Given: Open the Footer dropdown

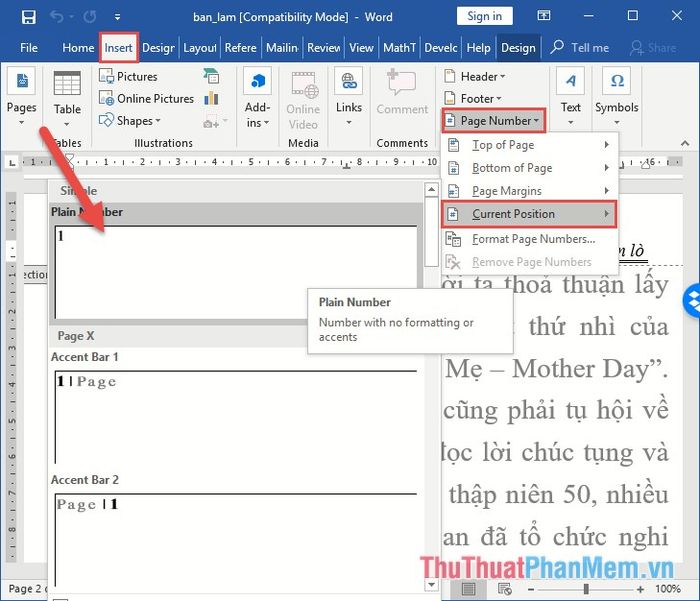Looking at the screenshot, I should click(473, 99).
